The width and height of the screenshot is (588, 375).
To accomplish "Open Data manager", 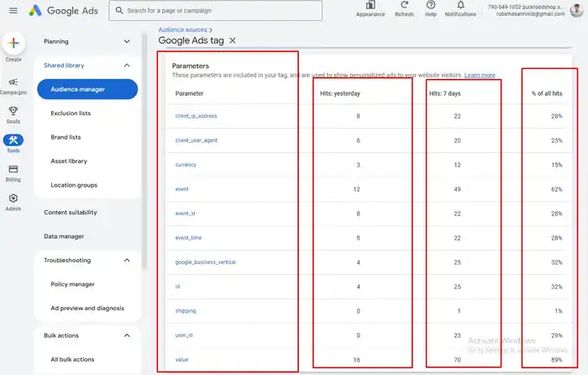I will (x=64, y=236).
